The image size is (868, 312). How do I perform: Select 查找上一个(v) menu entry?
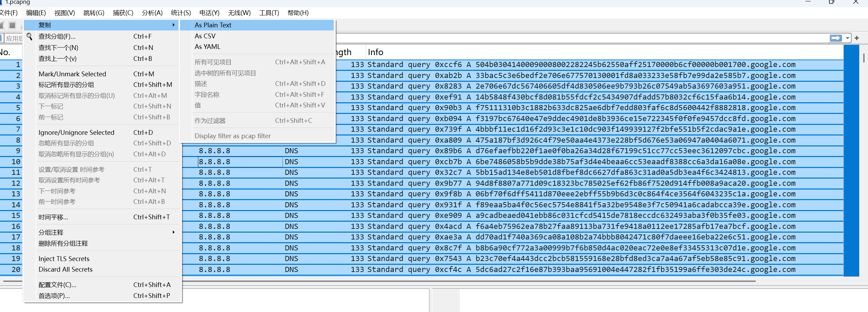point(101,58)
